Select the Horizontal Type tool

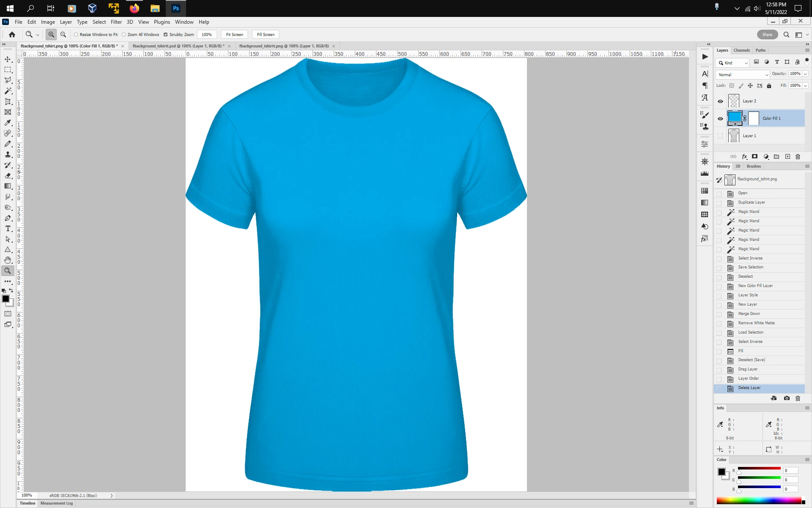(8, 229)
